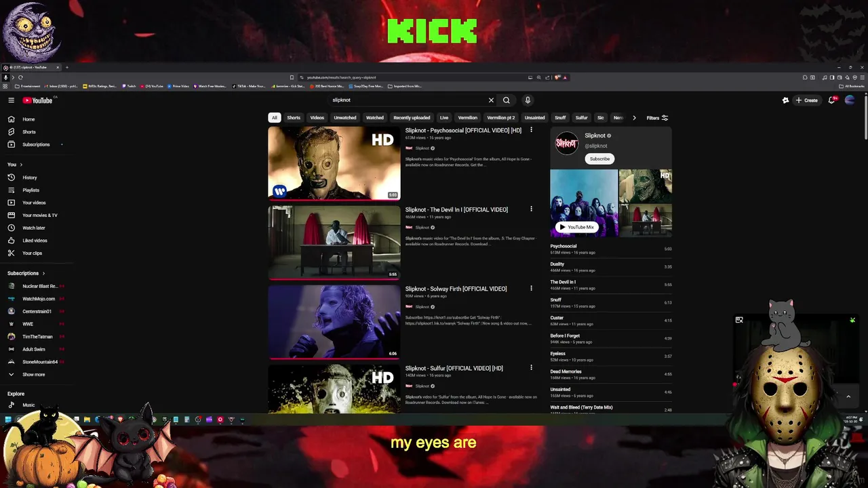
Task: Open Your clips in the sidebar
Action: [x=32, y=253]
